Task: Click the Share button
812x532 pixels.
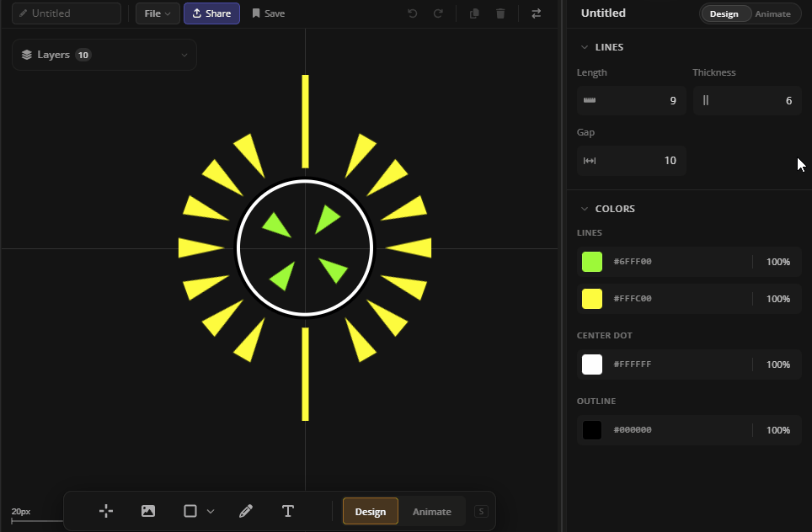Action: tap(211, 13)
